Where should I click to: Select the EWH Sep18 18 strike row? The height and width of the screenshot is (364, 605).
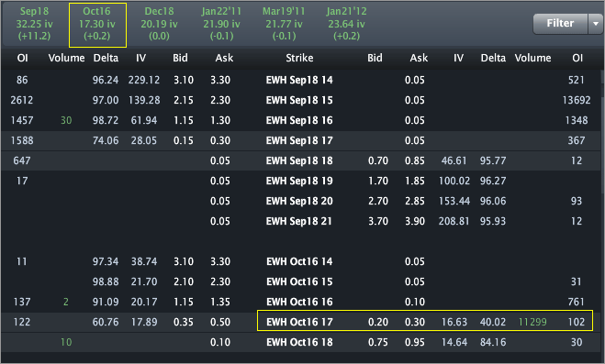click(301, 160)
